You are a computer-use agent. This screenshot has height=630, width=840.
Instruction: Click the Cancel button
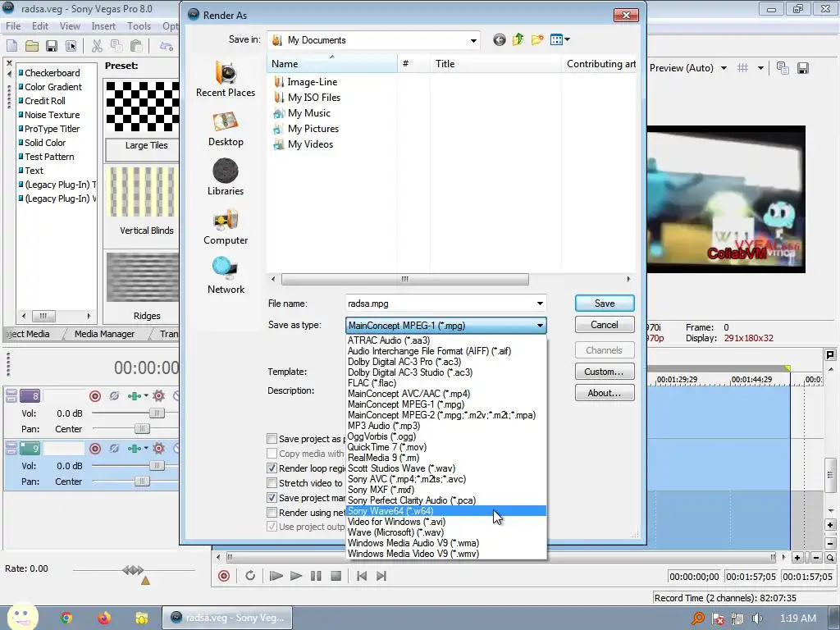[605, 325]
